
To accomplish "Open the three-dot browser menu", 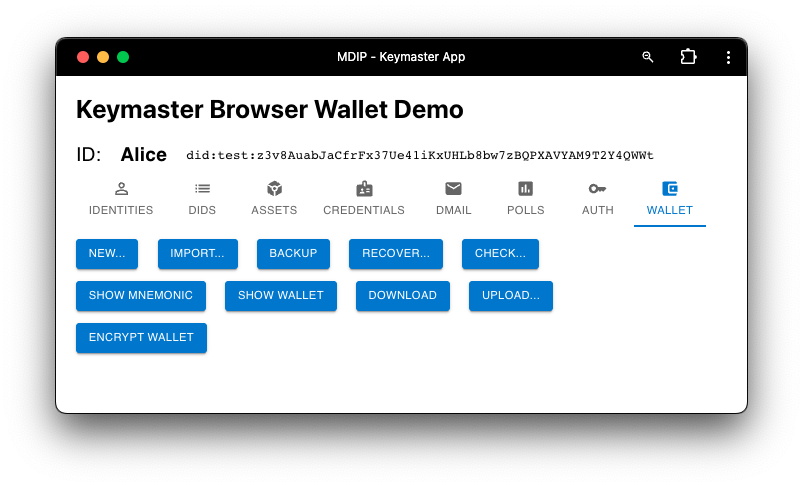I will tap(728, 57).
